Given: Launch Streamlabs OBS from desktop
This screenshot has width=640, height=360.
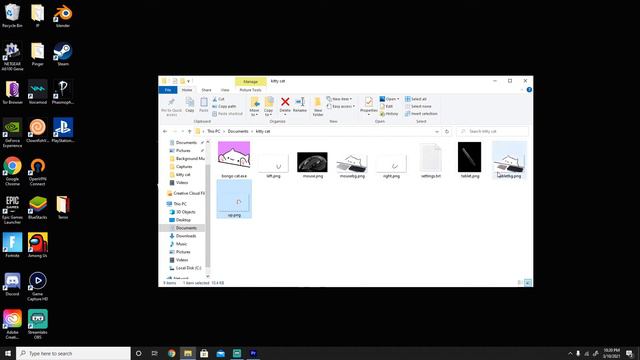Looking at the screenshot, I should (38, 324).
